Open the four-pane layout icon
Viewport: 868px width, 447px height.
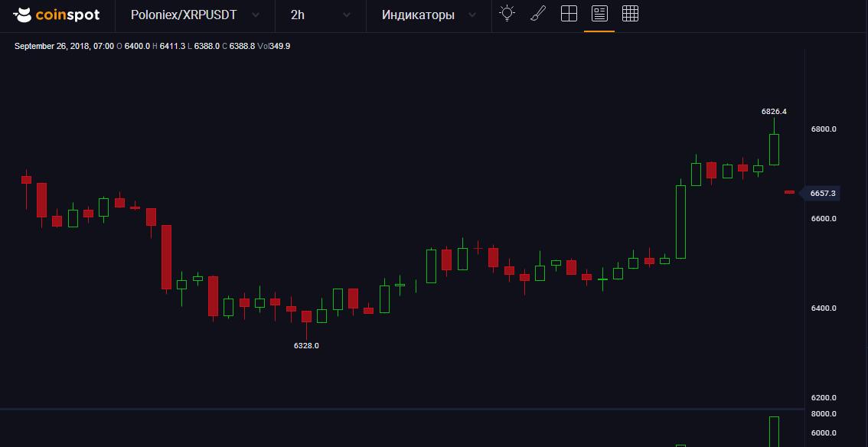(x=569, y=14)
